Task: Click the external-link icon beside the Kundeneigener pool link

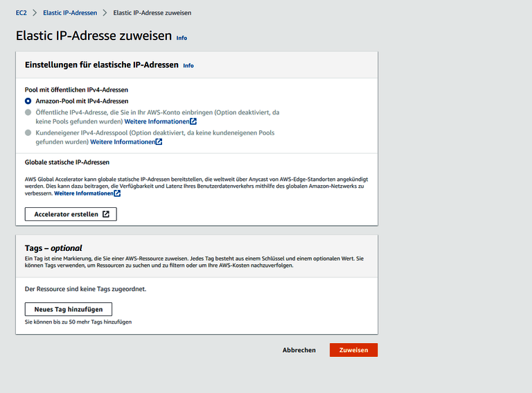Action: pos(159,142)
